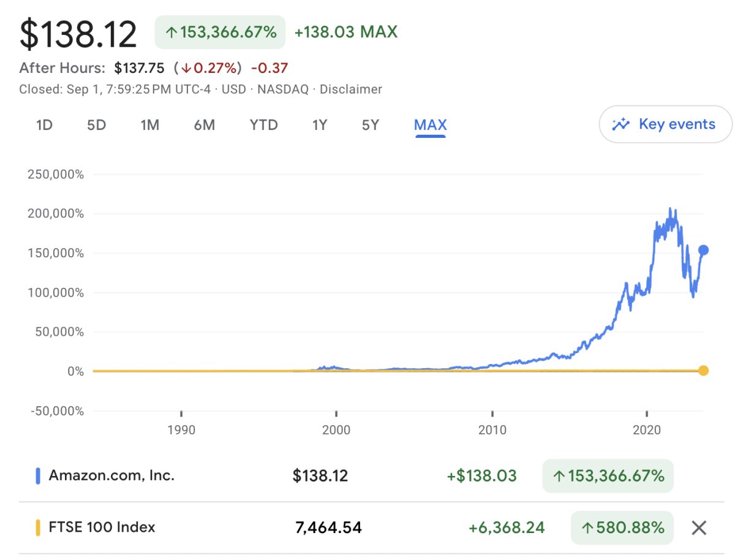Click the Key events chart line icon
Image resolution: width=735 pixels, height=560 pixels.
click(620, 124)
